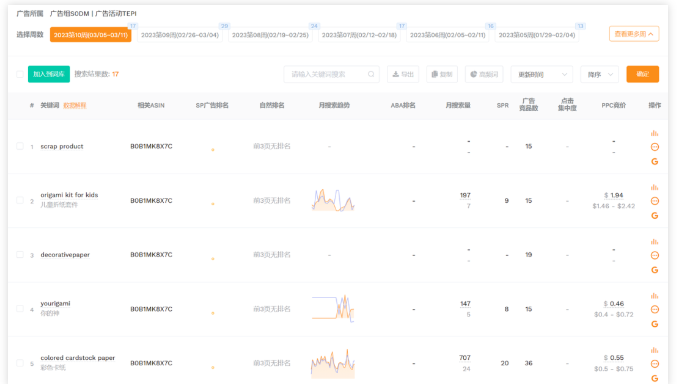This screenshot has width=681, height=384.
Task: Click monthly search volume 147
Action: click(x=465, y=304)
